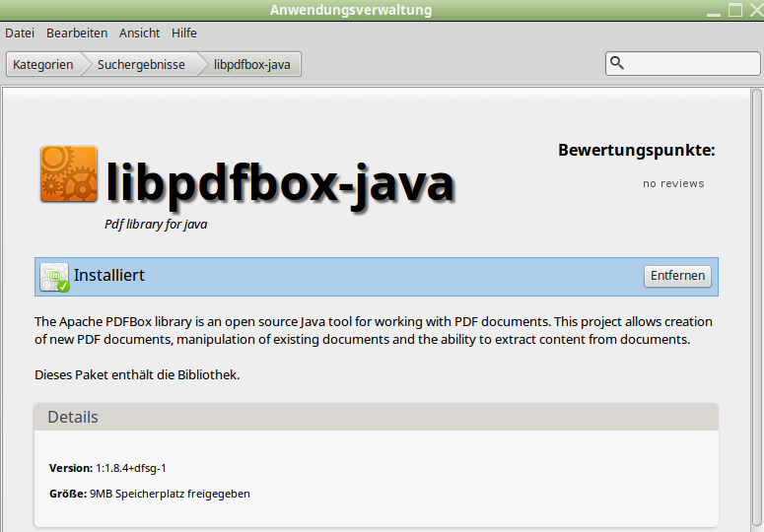Click the Entfernen button
764x532 pixels.
pyautogui.click(x=677, y=276)
